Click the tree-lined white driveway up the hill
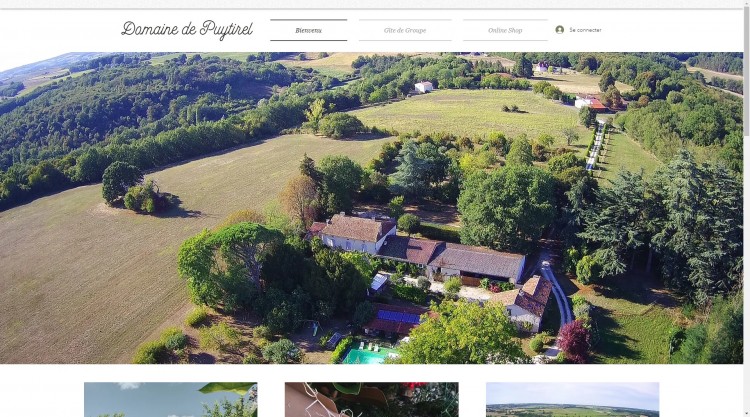 tap(596, 145)
